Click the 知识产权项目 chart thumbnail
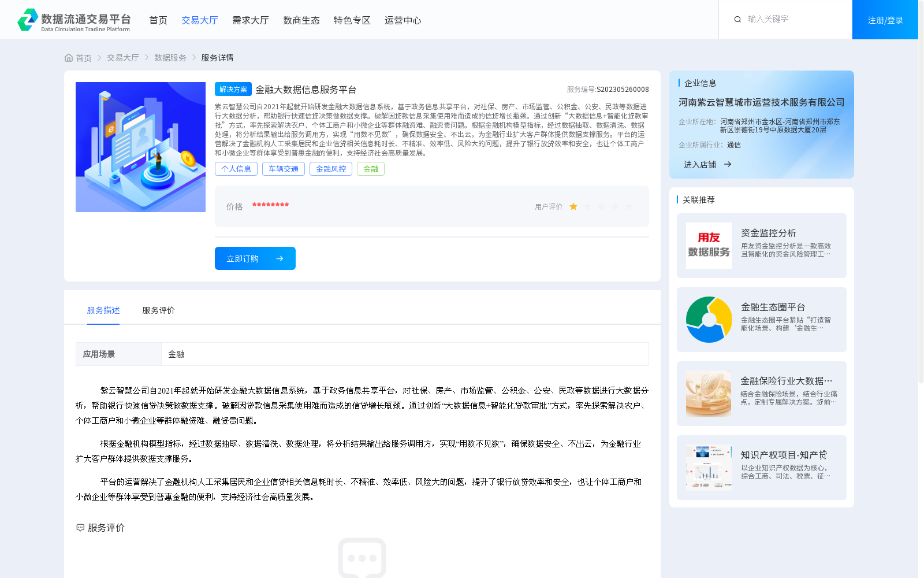Image resolution: width=924 pixels, height=578 pixels. 709,468
